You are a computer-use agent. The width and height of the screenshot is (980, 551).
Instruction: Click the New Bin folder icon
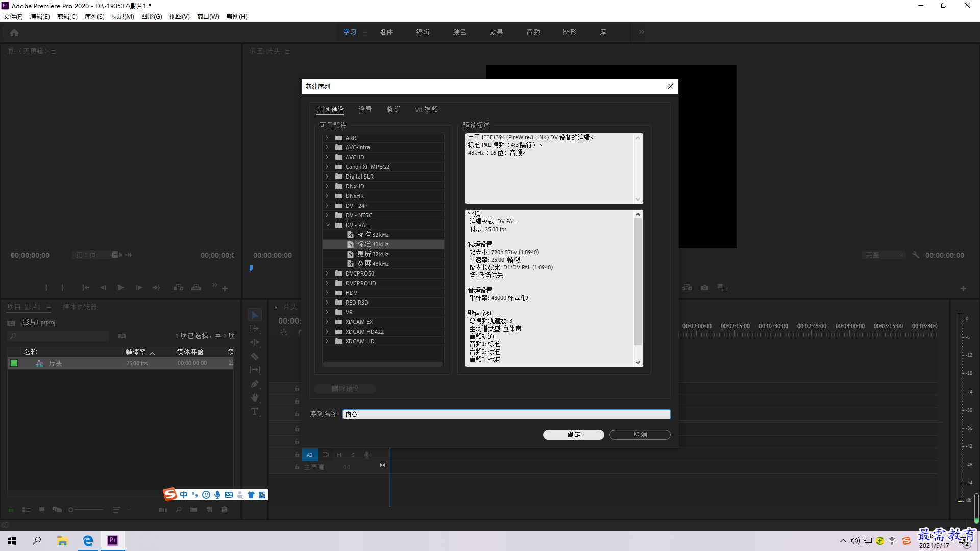click(x=194, y=510)
